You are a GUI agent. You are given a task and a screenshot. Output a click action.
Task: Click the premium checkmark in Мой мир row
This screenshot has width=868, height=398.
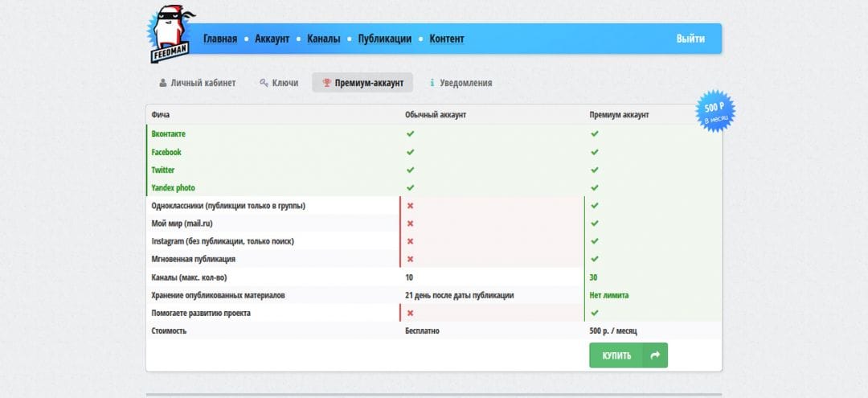pyautogui.click(x=595, y=223)
